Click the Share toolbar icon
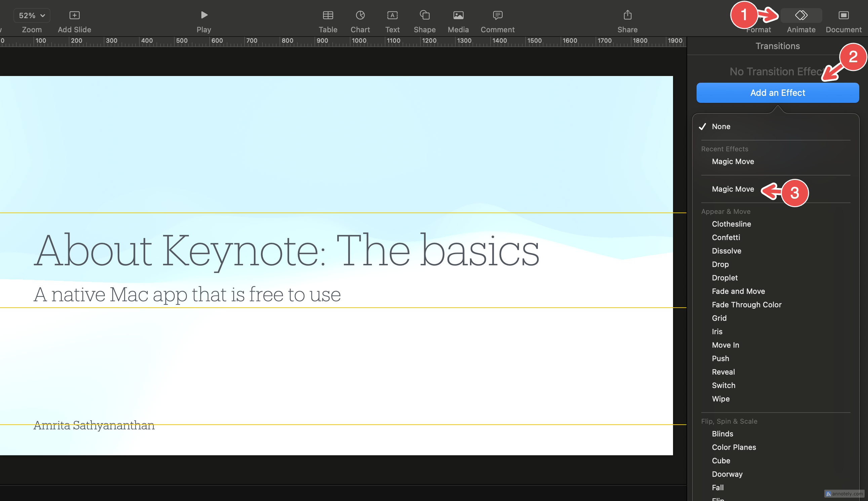 point(627,15)
